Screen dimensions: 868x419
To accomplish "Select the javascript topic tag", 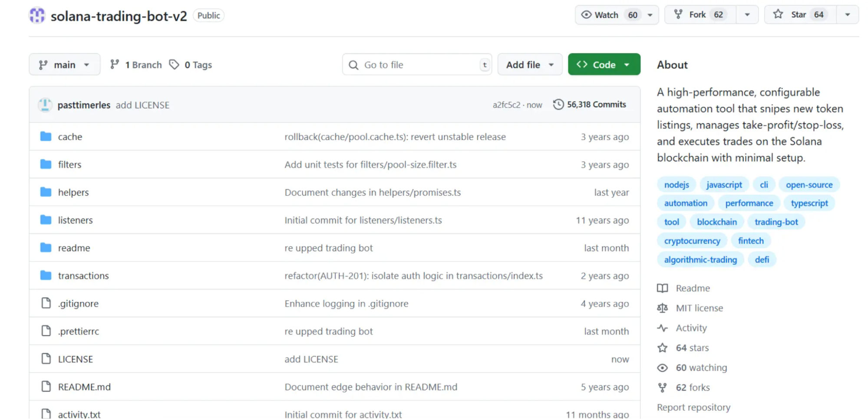I will point(724,185).
